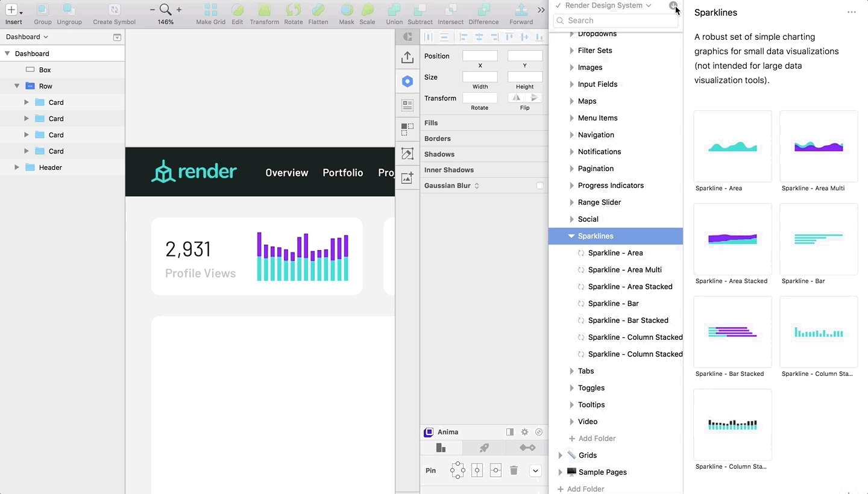
Task: Select the Sparkline - Area Stacked thumbnail
Action: click(732, 239)
